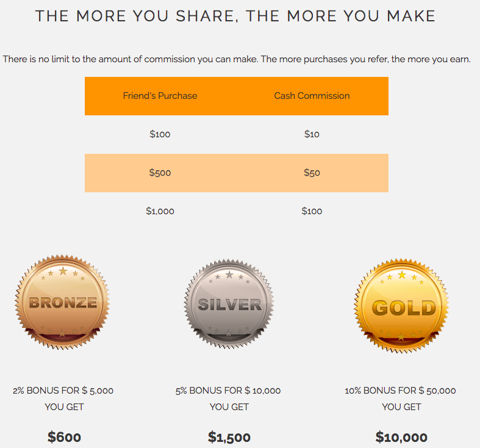Click the Bronze medal badge
The image size is (480, 448).
63,303
